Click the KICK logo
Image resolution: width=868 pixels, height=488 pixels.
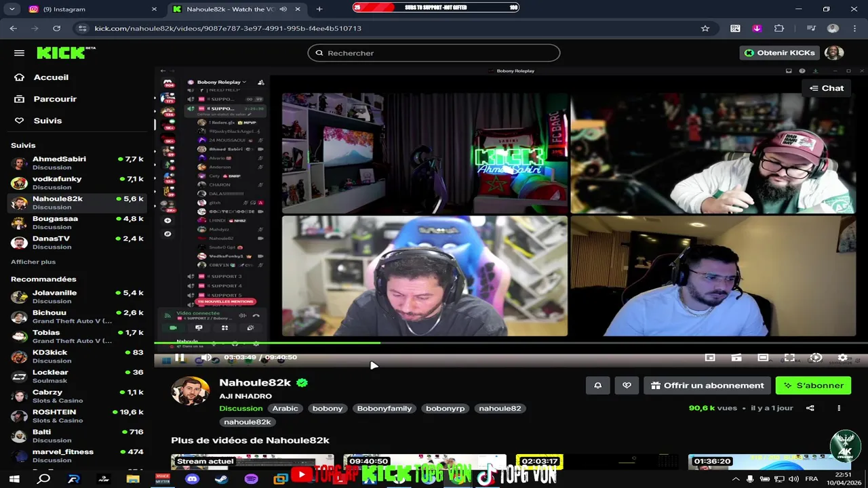point(65,53)
